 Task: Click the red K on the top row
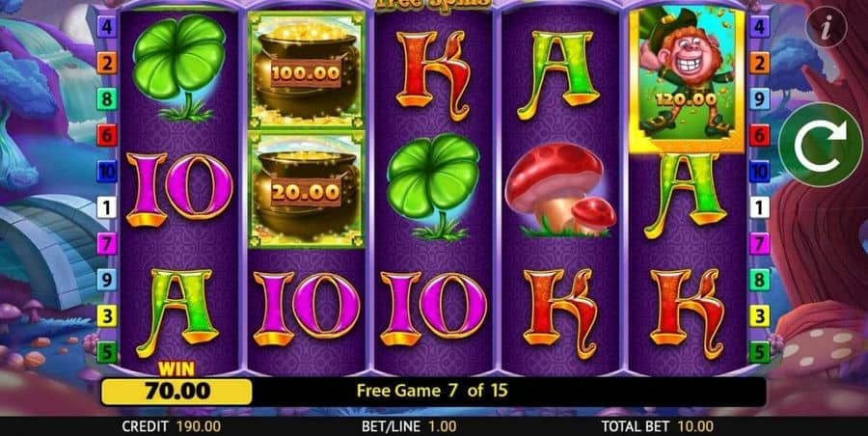[433, 75]
